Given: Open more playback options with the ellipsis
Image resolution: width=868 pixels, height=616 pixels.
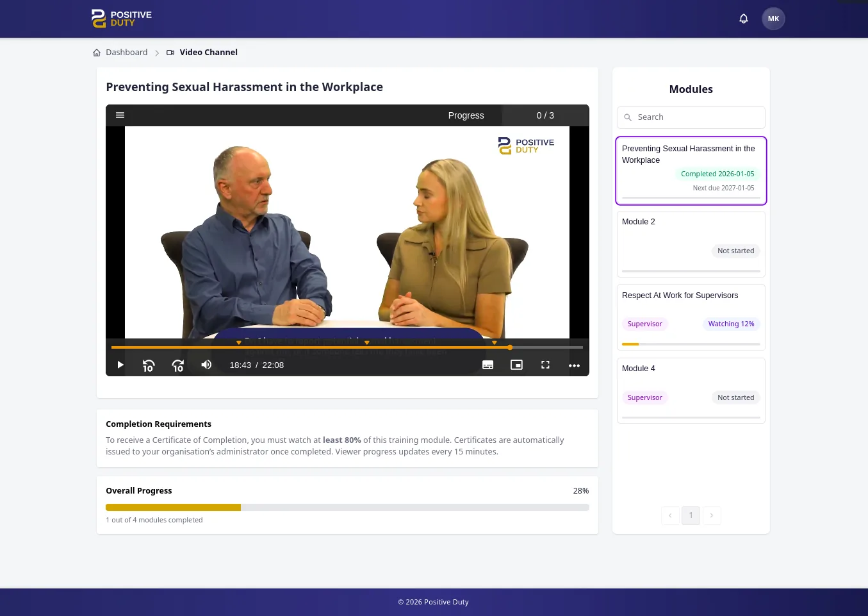Looking at the screenshot, I should 574,365.
